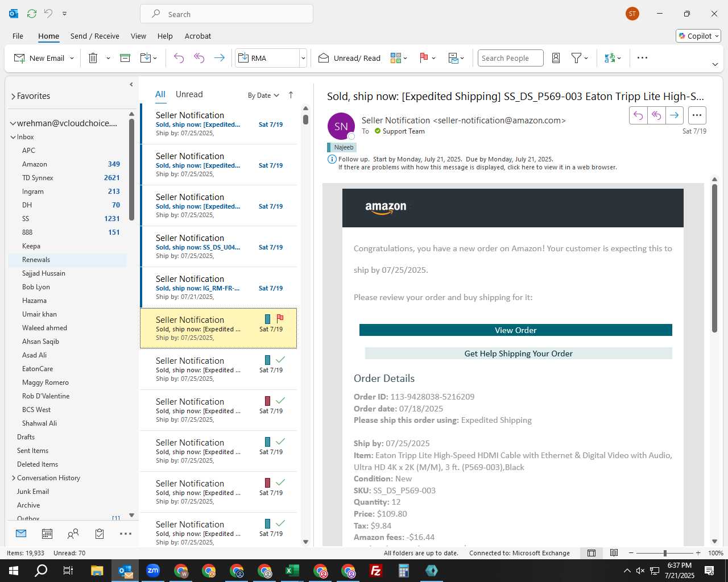
Task: Click the Filter Email funnel icon
Action: pos(576,58)
